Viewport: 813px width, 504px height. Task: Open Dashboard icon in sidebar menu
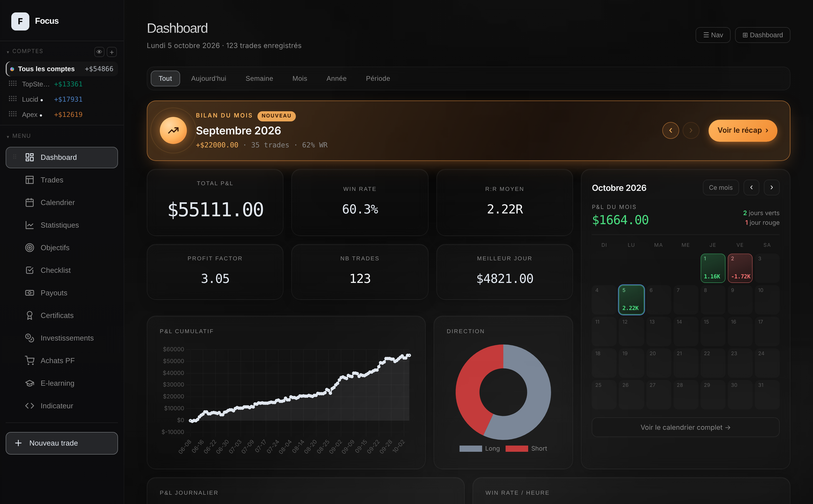click(x=29, y=157)
